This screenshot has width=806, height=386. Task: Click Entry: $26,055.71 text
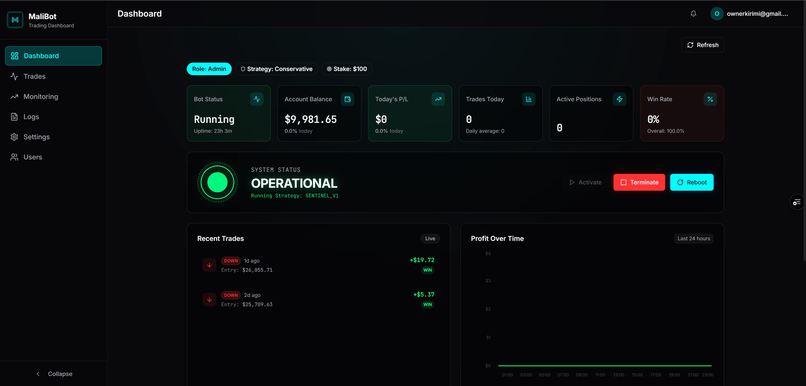pyautogui.click(x=247, y=270)
